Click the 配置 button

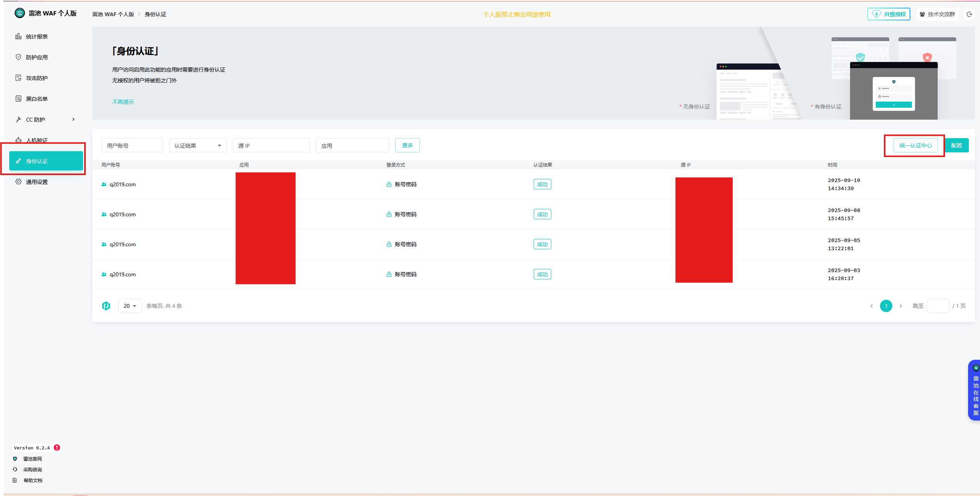click(956, 145)
